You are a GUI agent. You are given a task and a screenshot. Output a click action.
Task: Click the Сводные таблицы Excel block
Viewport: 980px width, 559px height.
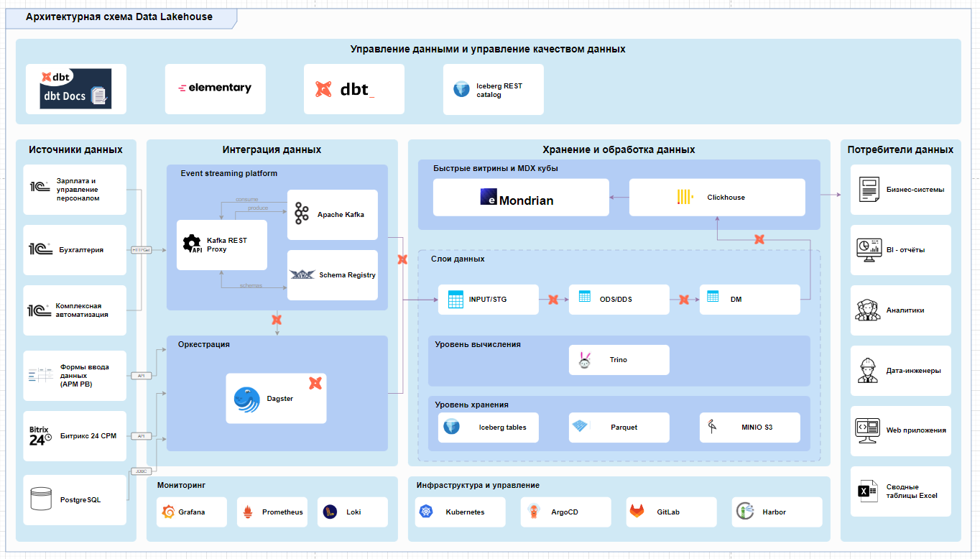pyautogui.click(x=900, y=491)
